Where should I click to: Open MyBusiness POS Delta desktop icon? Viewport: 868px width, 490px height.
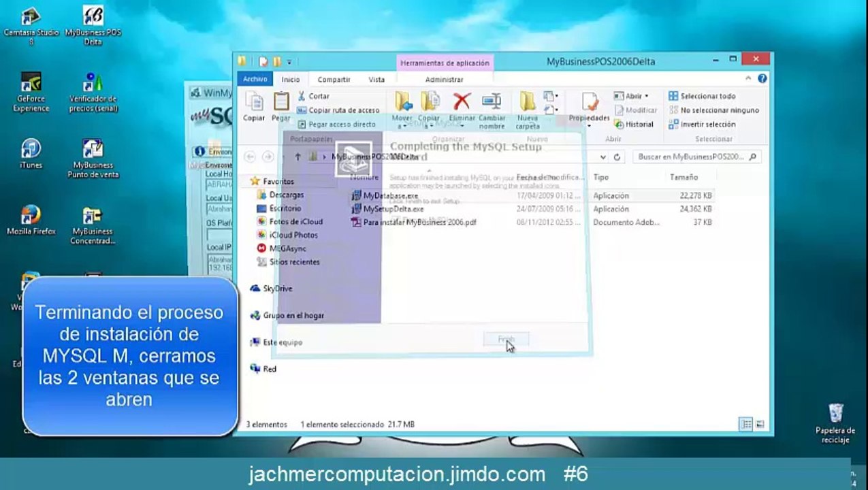[x=93, y=25]
